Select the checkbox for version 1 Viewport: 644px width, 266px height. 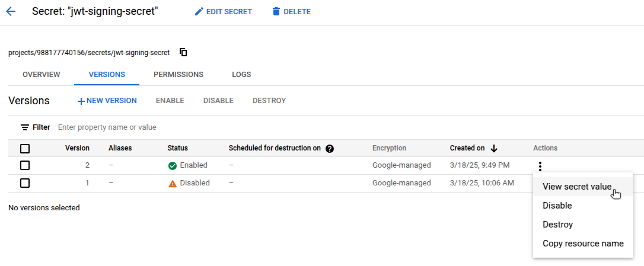[x=25, y=183]
